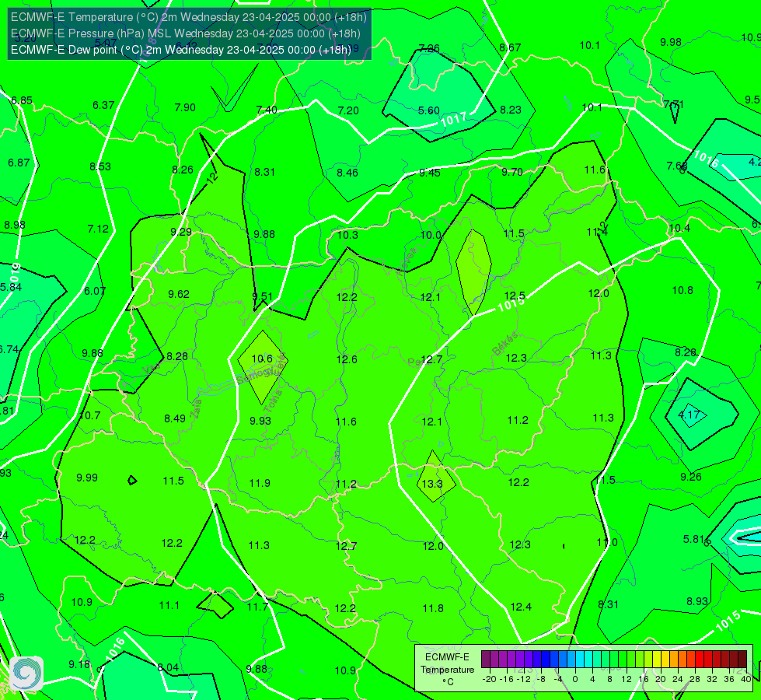Click the 9.45 temperature value
This screenshot has width=761, height=700.
(430, 173)
